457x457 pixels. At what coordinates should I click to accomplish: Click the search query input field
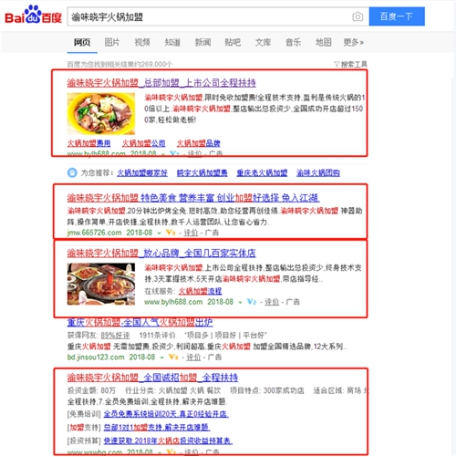coord(210,16)
